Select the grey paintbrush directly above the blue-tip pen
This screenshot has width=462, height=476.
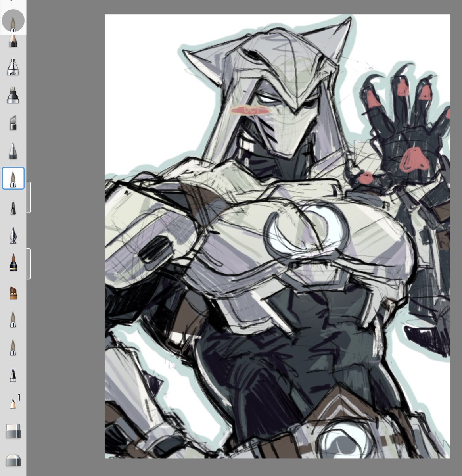tap(13, 347)
